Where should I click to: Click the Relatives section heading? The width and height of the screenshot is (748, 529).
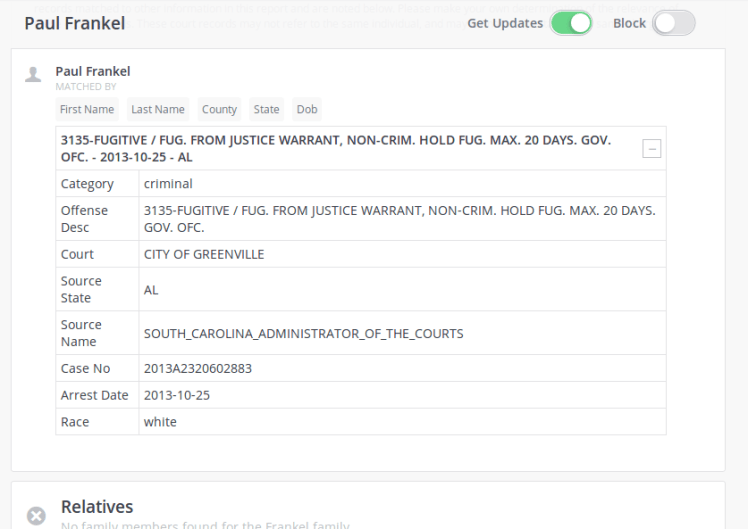coord(97,507)
